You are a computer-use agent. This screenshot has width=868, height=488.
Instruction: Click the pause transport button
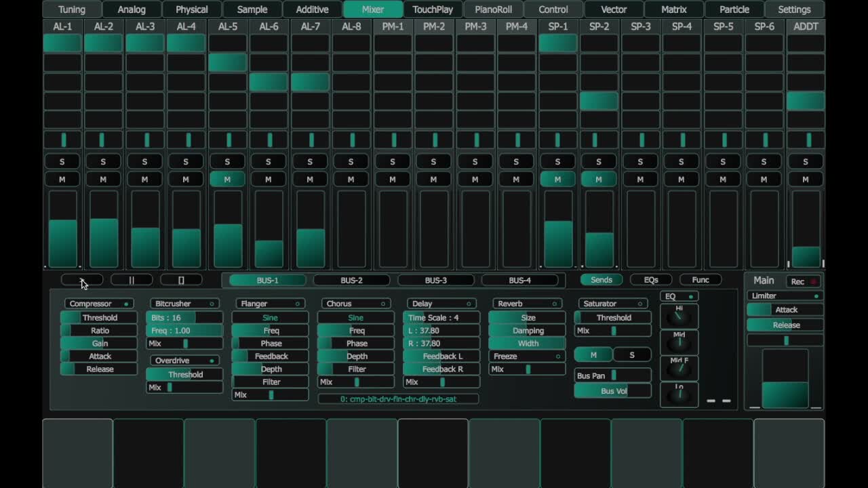[x=132, y=280]
